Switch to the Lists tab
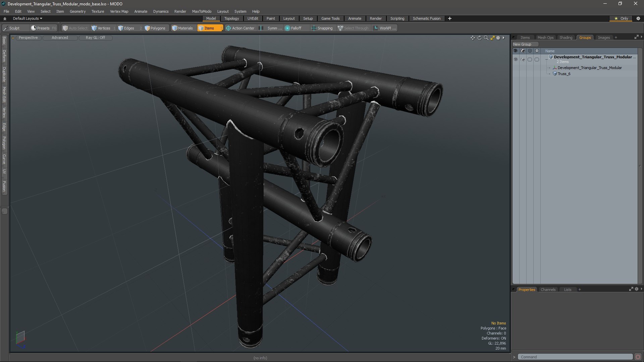 (x=568, y=290)
